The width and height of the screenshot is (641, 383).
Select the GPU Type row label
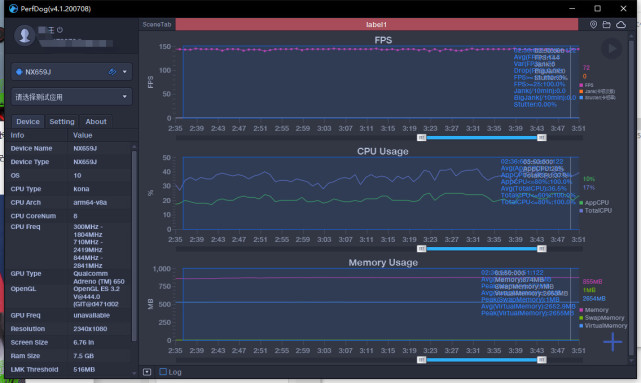point(26,273)
